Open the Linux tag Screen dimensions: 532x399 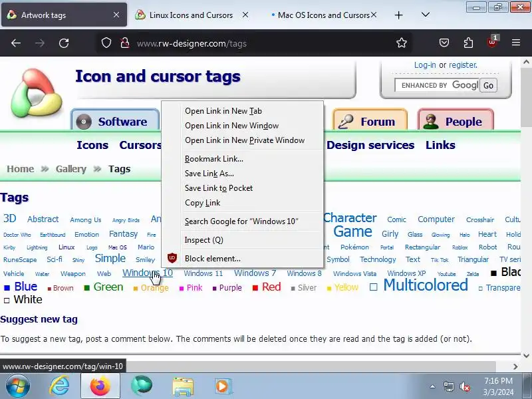(x=66, y=247)
